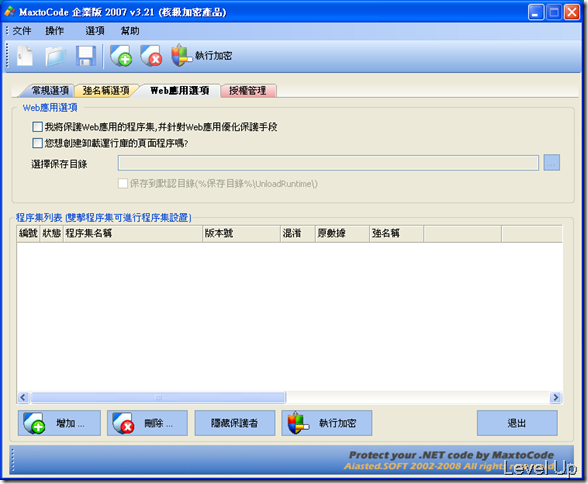Click toolbar add assembly shield icon
This screenshot has height=484, width=588.
(121, 56)
